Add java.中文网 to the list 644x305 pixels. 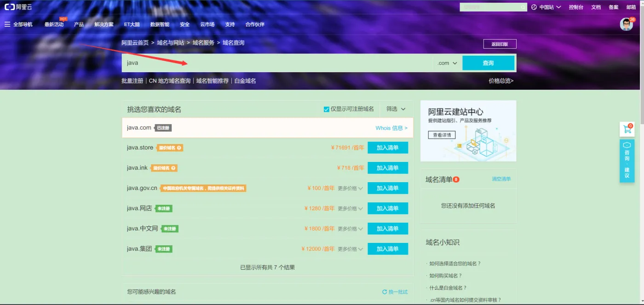(388, 229)
